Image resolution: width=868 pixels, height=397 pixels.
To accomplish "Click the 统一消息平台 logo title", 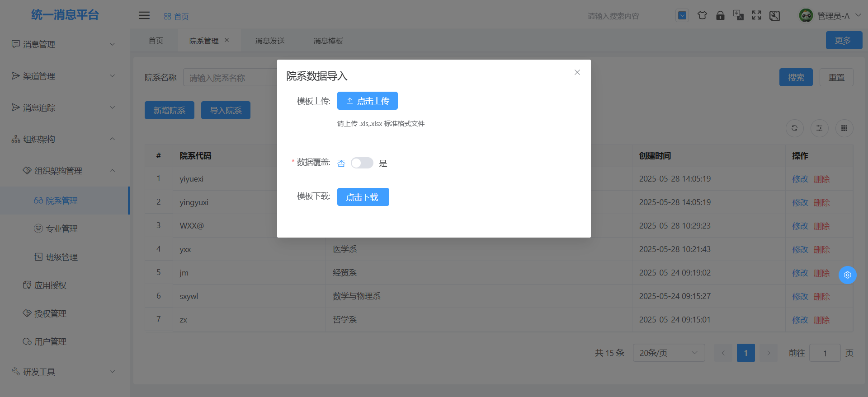I will [65, 15].
